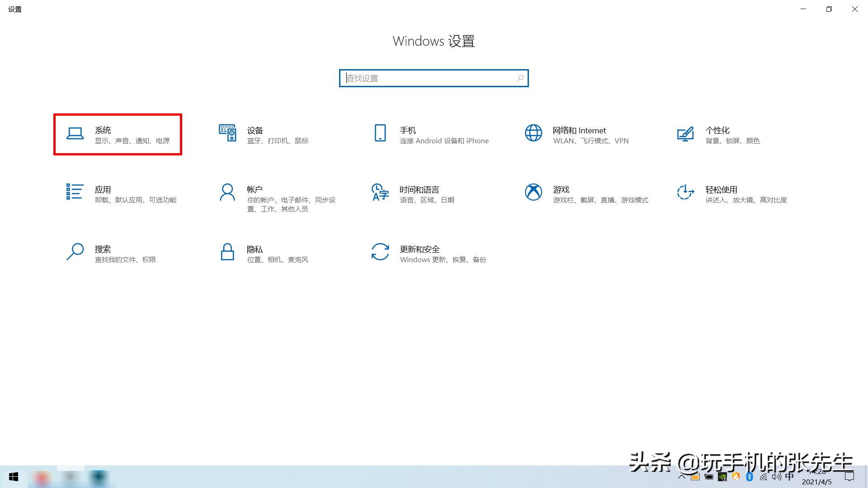868x488 pixels.
Task: Select the 时间和语言 title text
Action: [420, 189]
